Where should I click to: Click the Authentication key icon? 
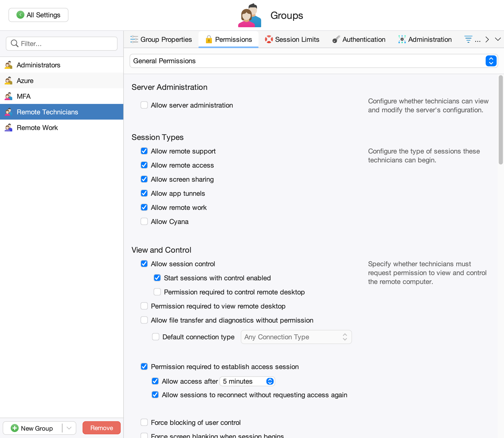[x=336, y=39]
